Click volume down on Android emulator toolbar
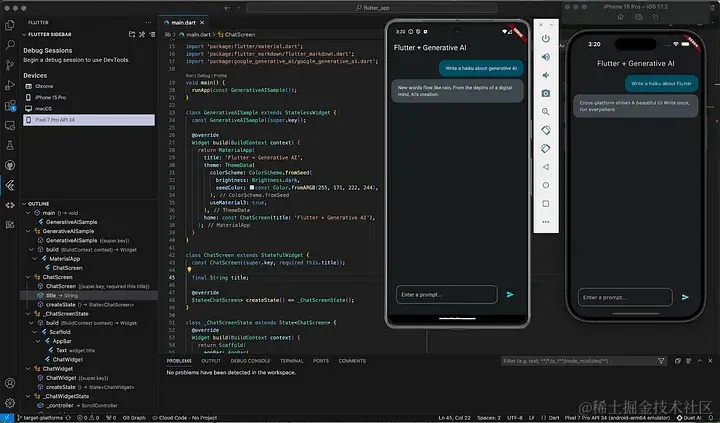Screen dimensions: 720x423 pos(546,75)
